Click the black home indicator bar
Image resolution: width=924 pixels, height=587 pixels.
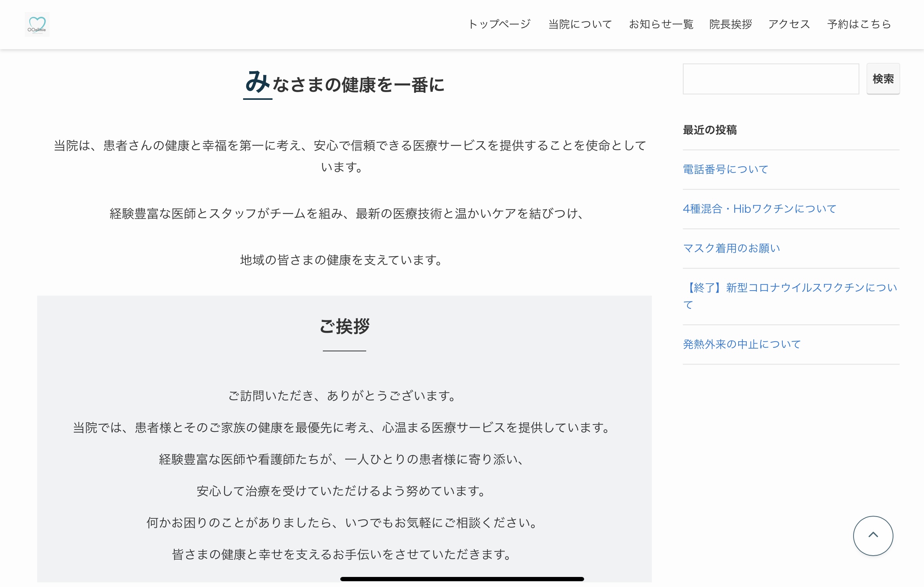pyautogui.click(x=462, y=579)
